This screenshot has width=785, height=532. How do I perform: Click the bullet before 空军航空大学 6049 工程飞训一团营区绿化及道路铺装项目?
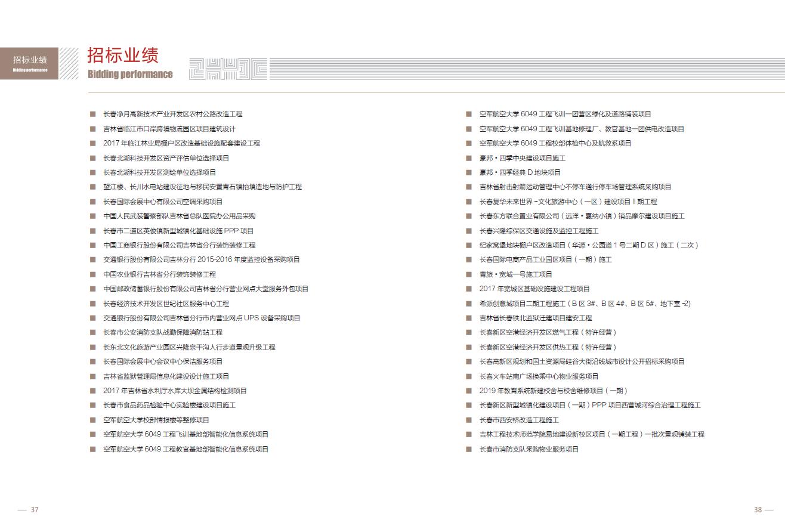[x=469, y=114]
